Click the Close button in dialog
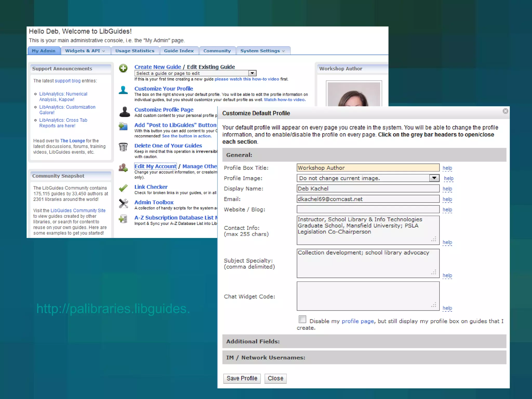Image resolution: width=532 pixels, height=399 pixels. pyautogui.click(x=276, y=378)
